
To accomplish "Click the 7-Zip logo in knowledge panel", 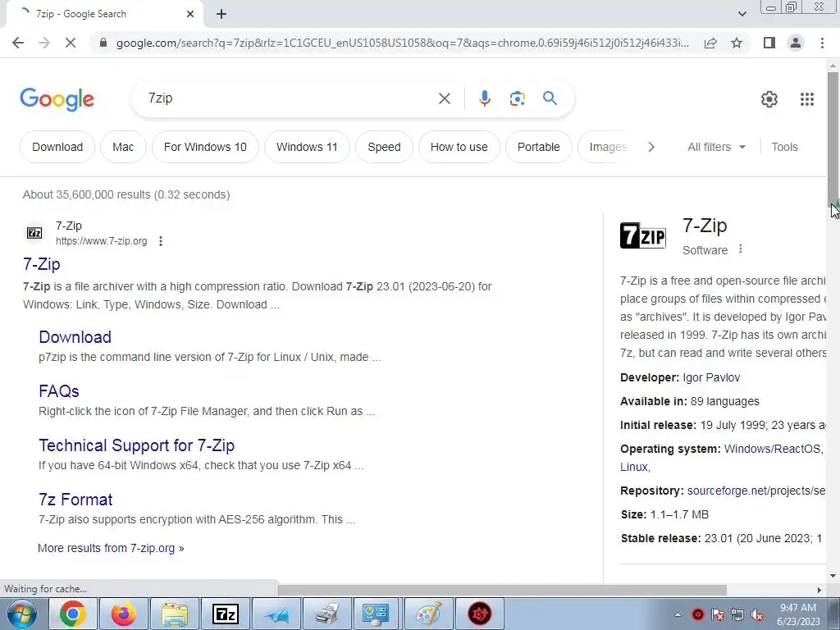I will click(643, 235).
